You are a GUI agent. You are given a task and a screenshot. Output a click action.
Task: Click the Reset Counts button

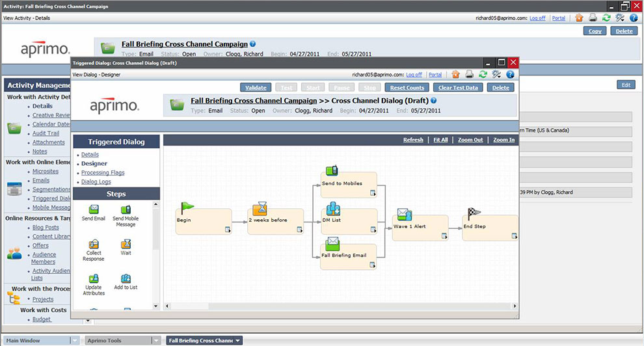point(407,87)
